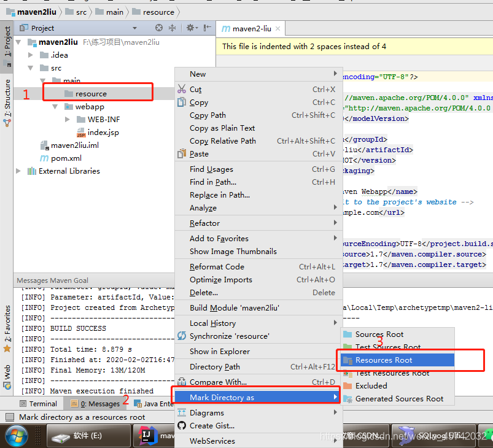
Task: Choose Find Usages menu entry
Action: pyautogui.click(x=258, y=169)
